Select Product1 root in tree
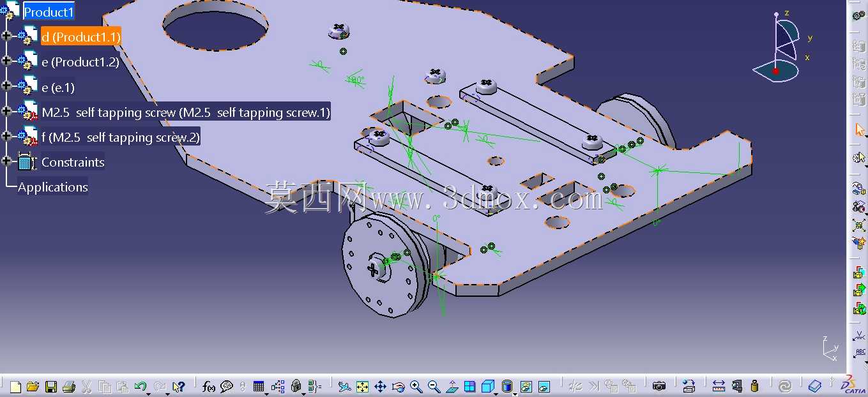 [49, 11]
